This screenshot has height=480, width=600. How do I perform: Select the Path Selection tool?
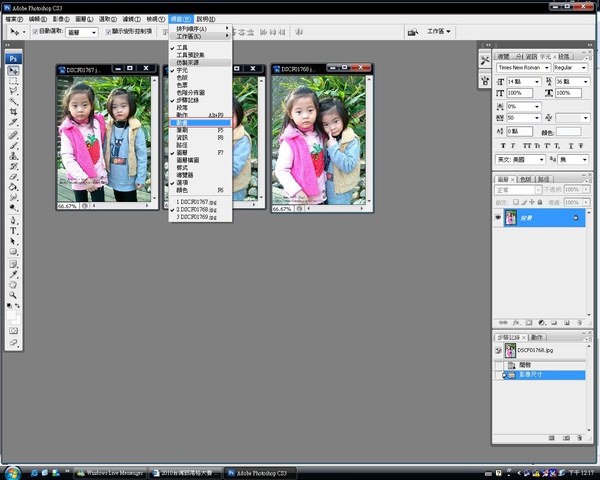[x=13, y=241]
